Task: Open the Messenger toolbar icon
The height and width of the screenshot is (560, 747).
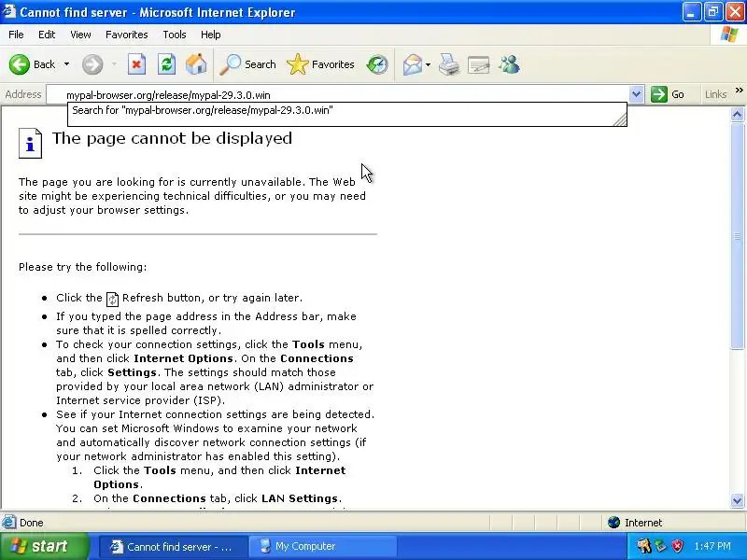Action: [x=509, y=64]
